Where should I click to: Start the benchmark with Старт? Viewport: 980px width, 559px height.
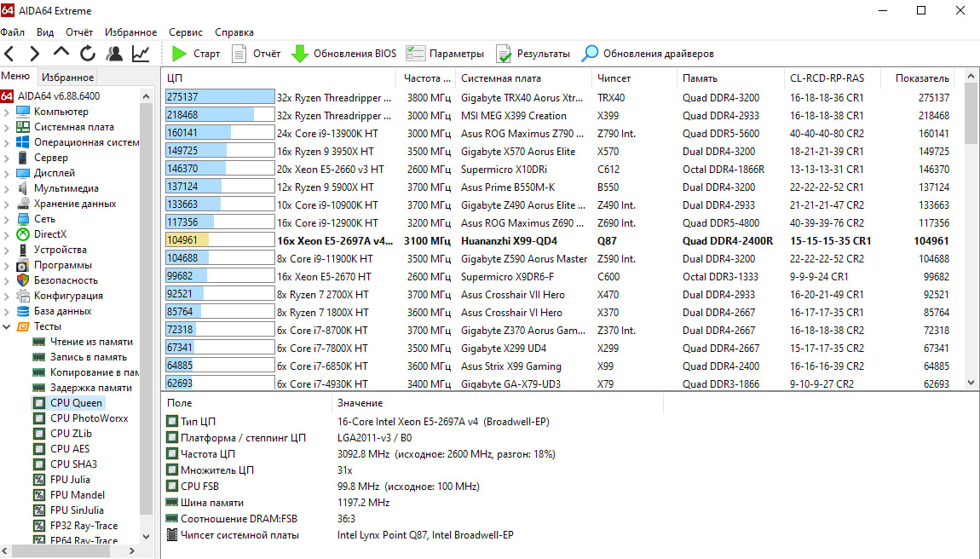[x=196, y=54]
